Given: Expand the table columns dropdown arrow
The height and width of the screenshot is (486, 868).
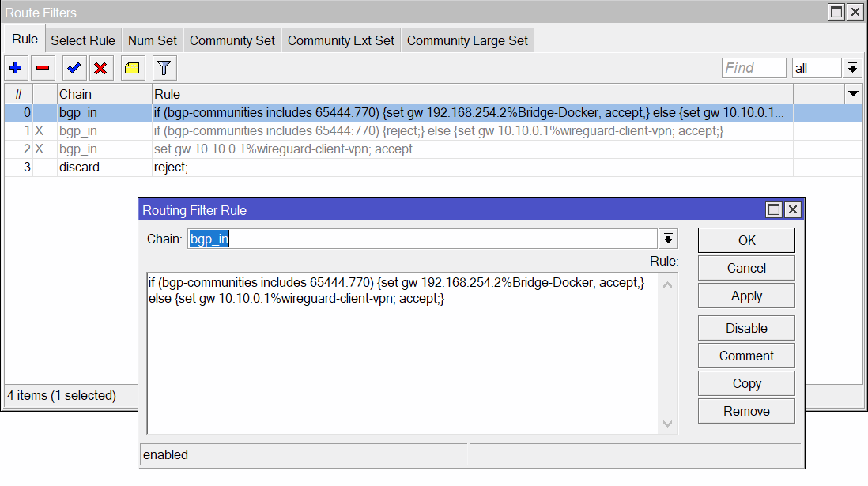Looking at the screenshot, I should (854, 93).
